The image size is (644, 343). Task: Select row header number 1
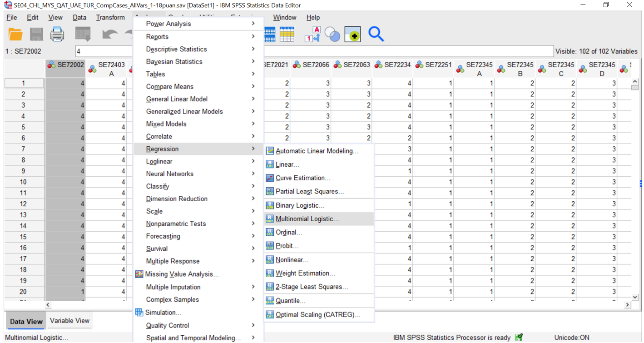(x=24, y=83)
